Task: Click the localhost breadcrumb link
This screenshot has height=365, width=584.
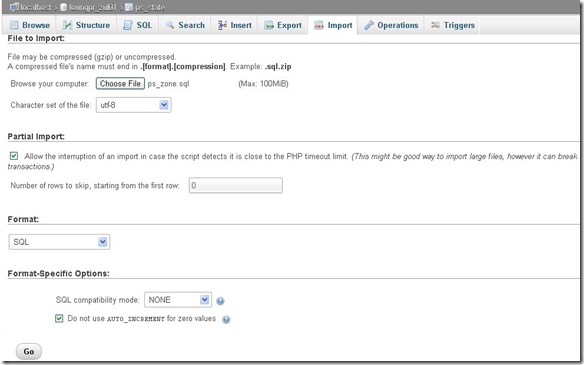Action: tap(35, 7)
